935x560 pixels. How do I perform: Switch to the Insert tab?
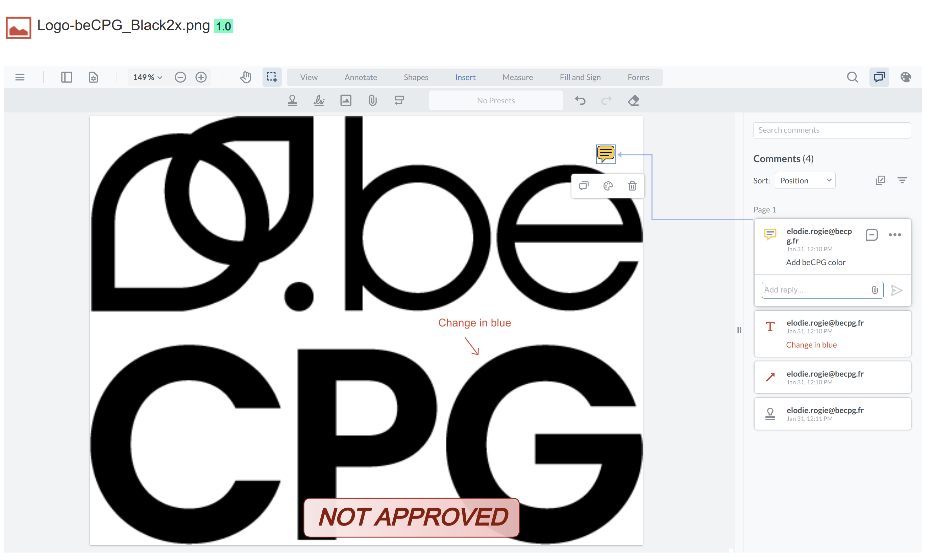(465, 77)
